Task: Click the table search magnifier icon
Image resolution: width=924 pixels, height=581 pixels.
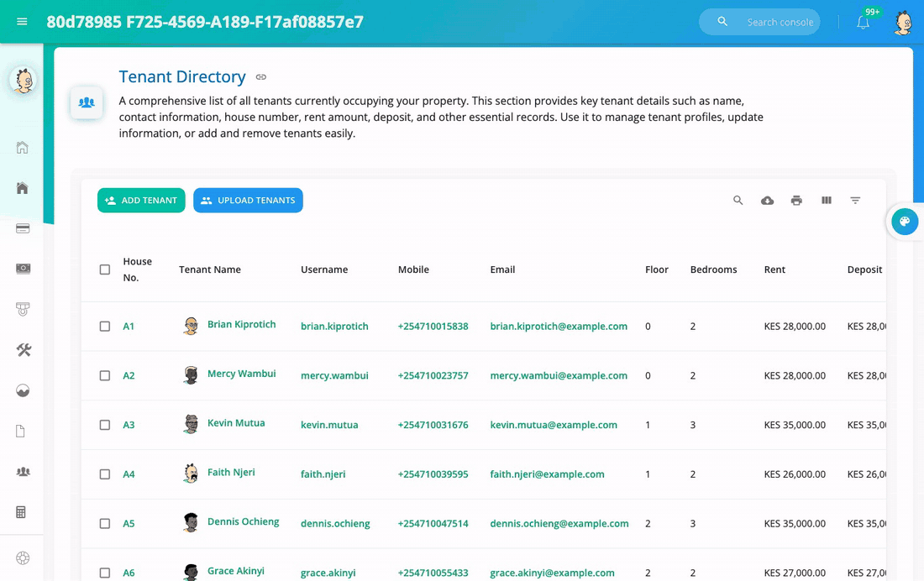Action: (738, 201)
